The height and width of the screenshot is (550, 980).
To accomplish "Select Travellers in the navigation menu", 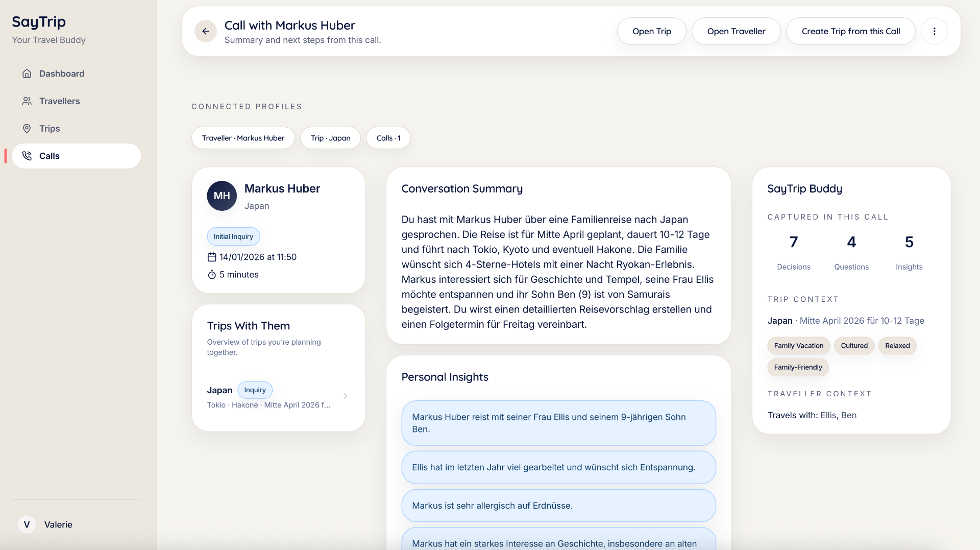I will (x=60, y=101).
